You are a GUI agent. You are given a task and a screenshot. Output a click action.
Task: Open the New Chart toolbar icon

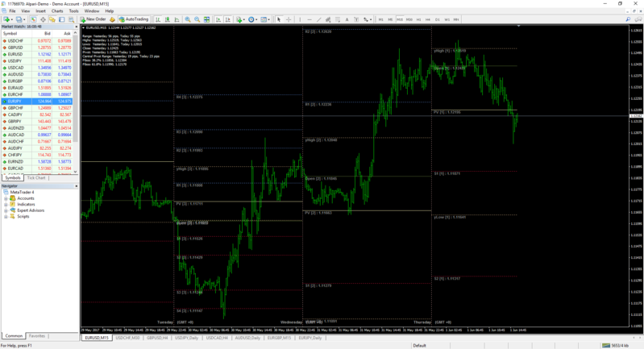pyautogui.click(x=7, y=19)
